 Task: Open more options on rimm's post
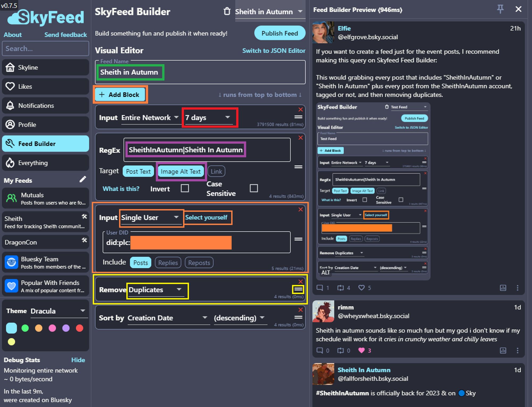point(517,351)
